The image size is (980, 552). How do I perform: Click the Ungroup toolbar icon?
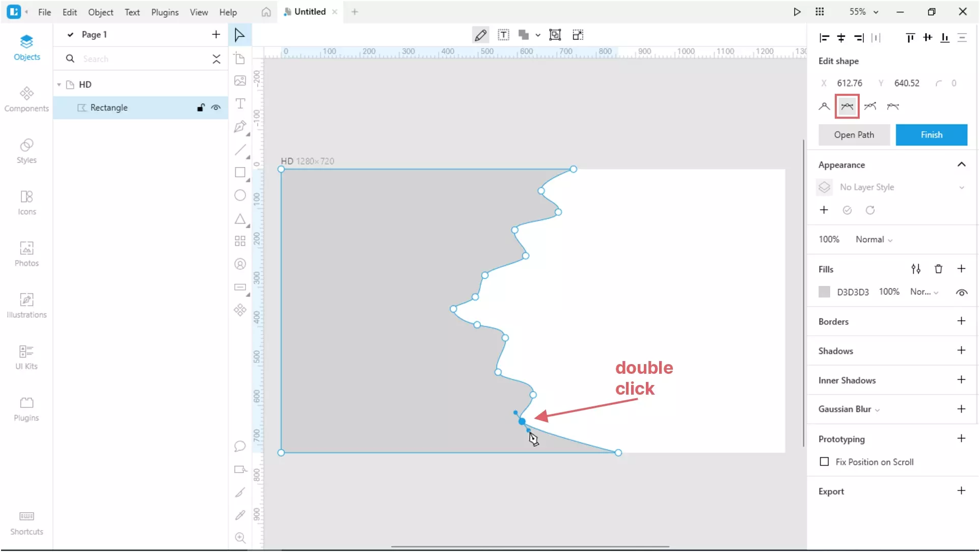(578, 35)
